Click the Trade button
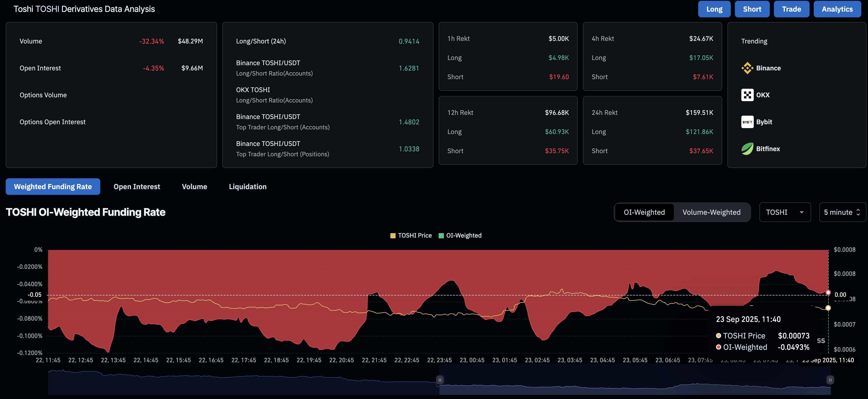The width and height of the screenshot is (868, 399). point(791,9)
